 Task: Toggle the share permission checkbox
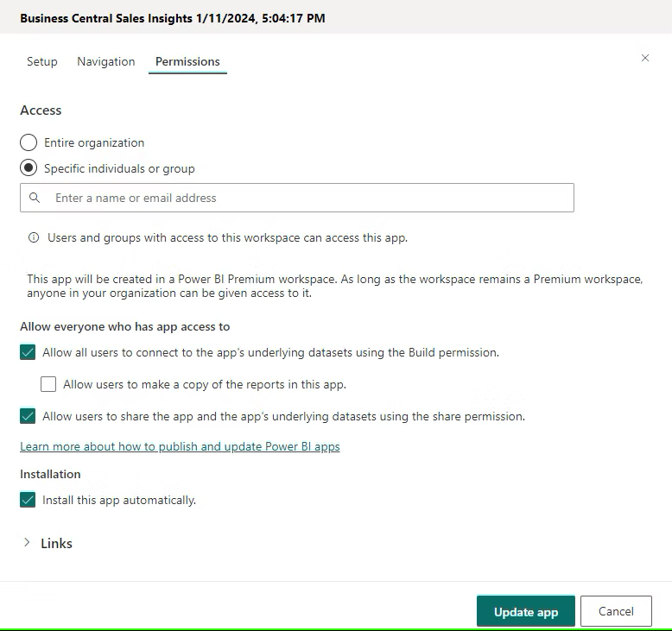pyautogui.click(x=28, y=416)
